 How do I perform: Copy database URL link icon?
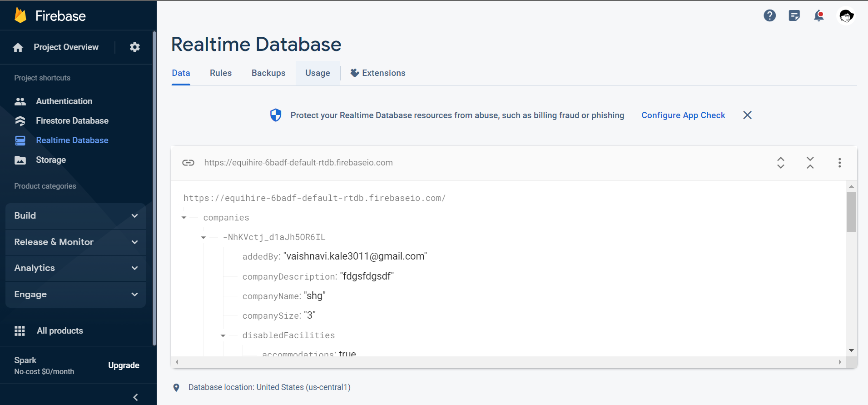[x=188, y=163]
